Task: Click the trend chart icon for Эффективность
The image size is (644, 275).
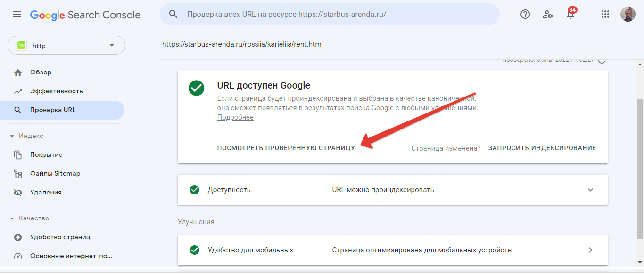Action: point(18,91)
